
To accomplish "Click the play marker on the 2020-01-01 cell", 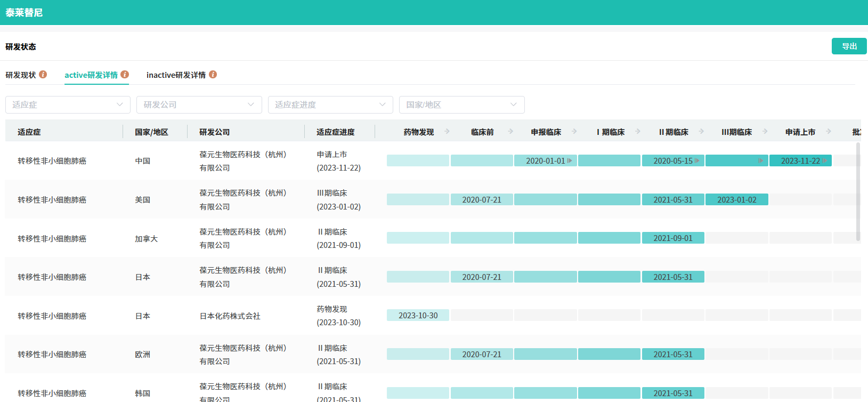I will pos(570,160).
